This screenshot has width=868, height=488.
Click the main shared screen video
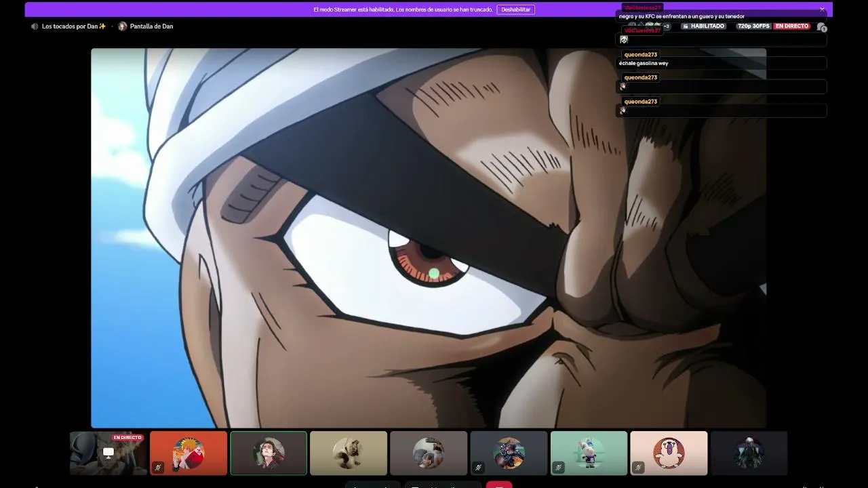click(x=429, y=238)
